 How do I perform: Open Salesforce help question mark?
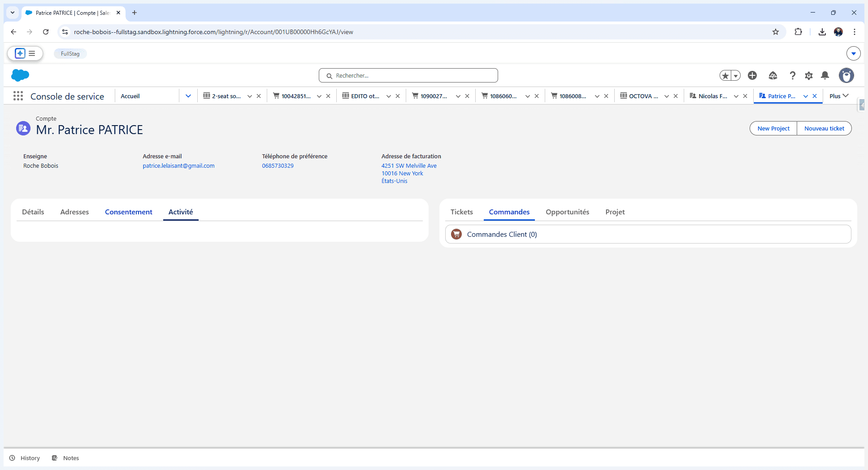(x=792, y=75)
